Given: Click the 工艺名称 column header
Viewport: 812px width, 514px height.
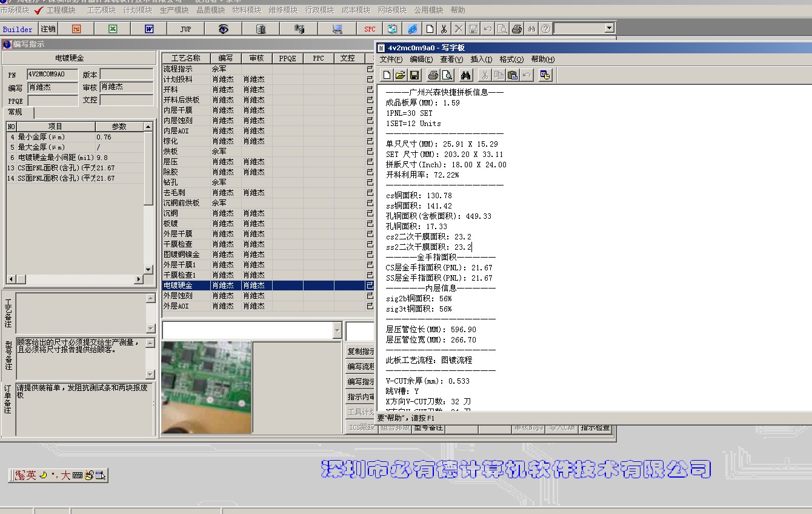Looking at the screenshot, I should pyautogui.click(x=186, y=58).
